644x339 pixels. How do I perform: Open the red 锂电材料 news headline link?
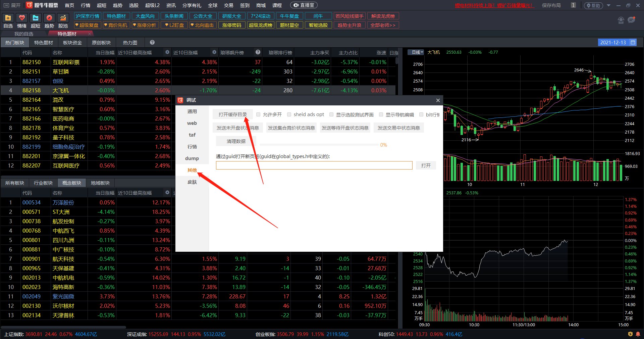(494, 5)
